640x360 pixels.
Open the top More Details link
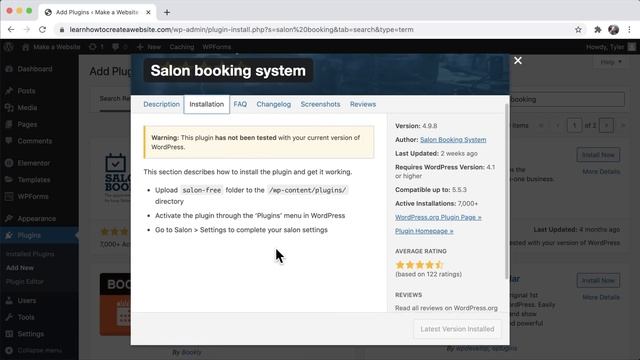point(601,172)
